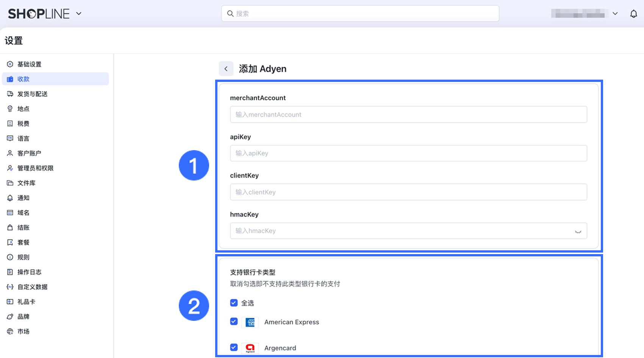
Task: Click the 操作日志 log icon
Action: point(10,272)
